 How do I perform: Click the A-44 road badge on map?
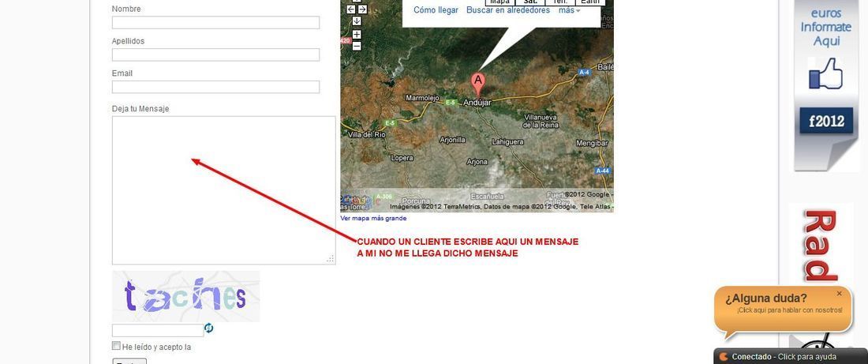602,171
